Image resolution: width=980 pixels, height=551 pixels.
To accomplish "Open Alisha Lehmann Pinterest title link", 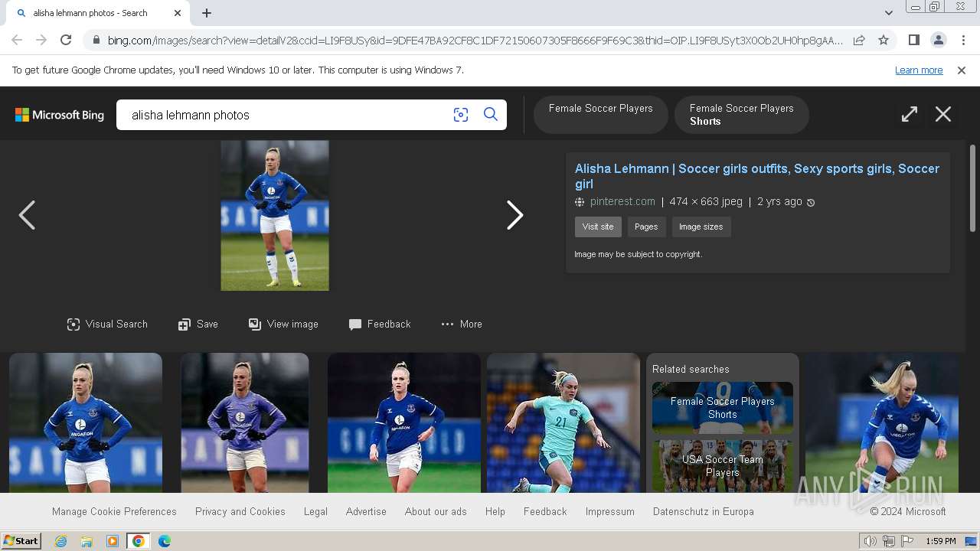I will point(757,176).
